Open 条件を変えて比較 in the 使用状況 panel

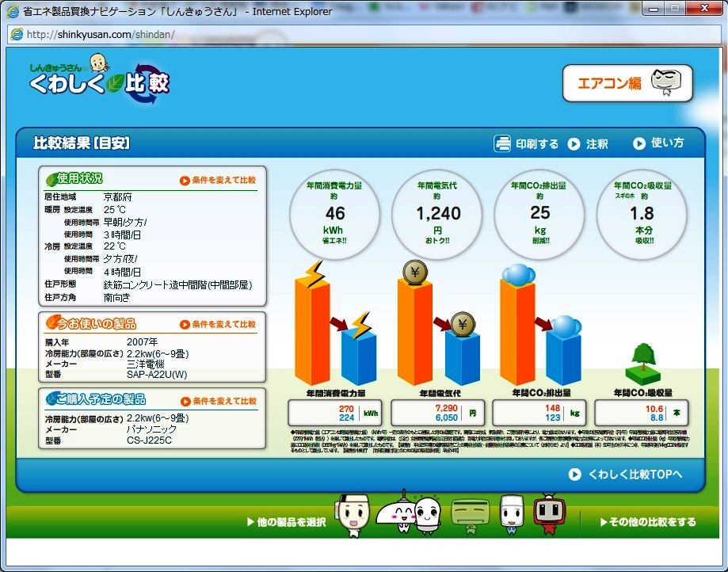coord(218,180)
